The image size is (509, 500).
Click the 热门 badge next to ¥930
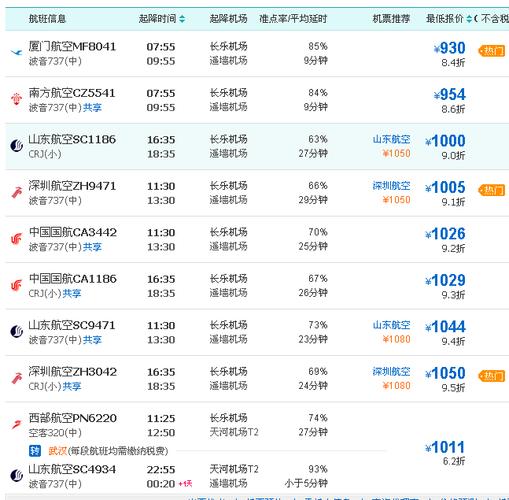pyautogui.click(x=492, y=51)
